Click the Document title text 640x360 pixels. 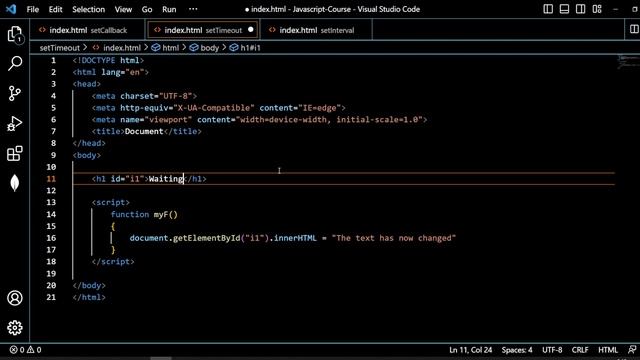(144, 131)
